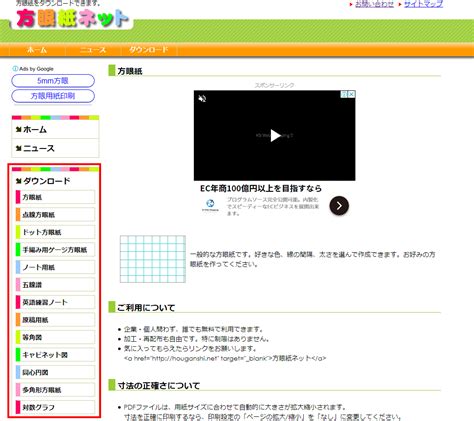The height and width of the screenshot is (421, 474).
Task: Open the サイトマップ link
Action: [424, 4]
